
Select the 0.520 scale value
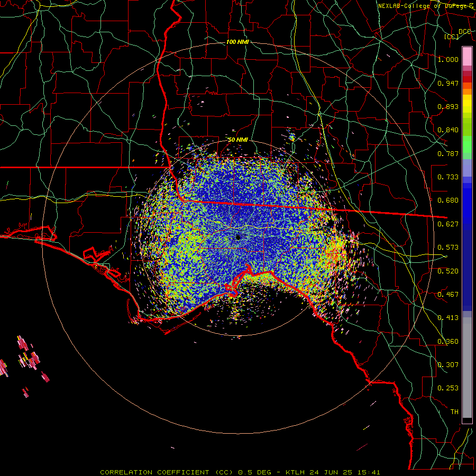pyautogui.click(x=448, y=271)
